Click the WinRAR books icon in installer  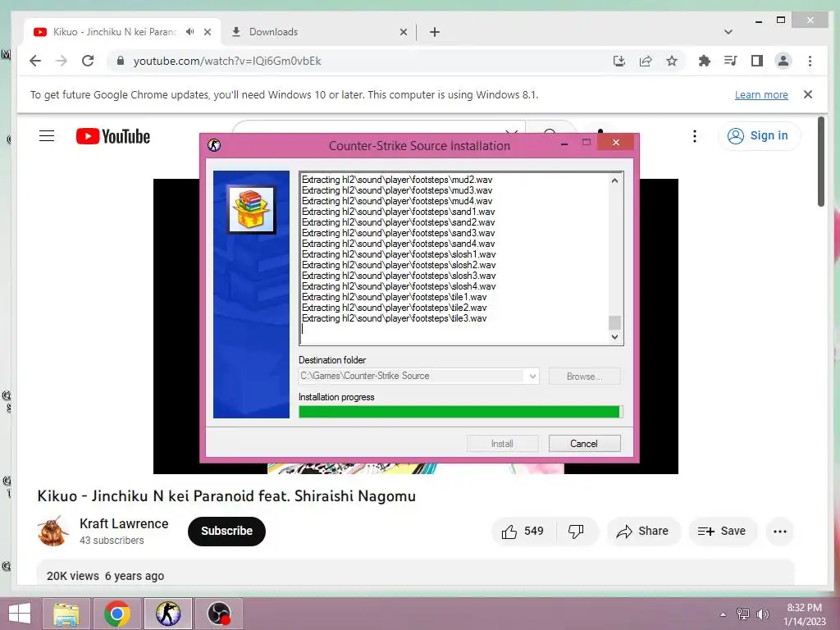pyautogui.click(x=251, y=209)
